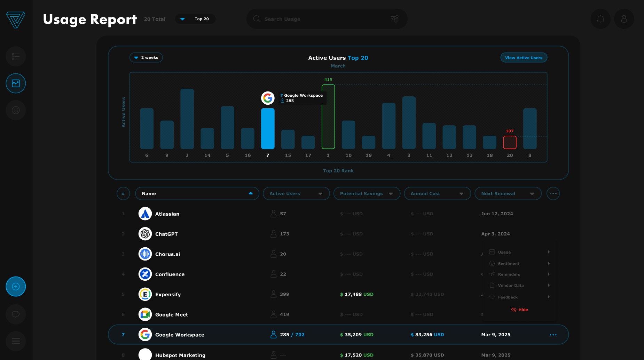
Task: Open the list view sidebar icon
Action: pos(16,56)
